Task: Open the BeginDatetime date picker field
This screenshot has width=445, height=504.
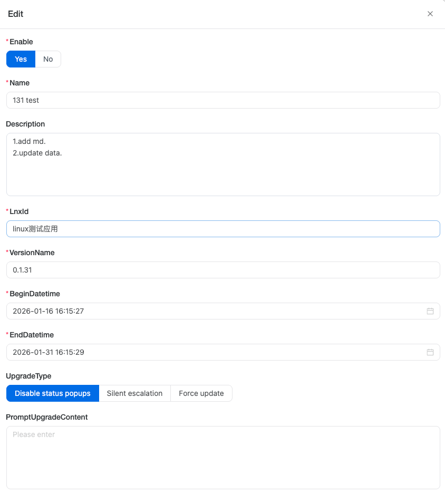Action: [x=211, y=311]
